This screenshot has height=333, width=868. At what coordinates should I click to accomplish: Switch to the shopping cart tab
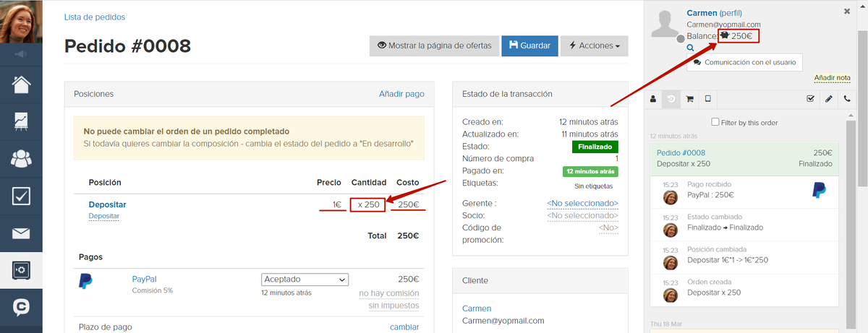point(689,99)
